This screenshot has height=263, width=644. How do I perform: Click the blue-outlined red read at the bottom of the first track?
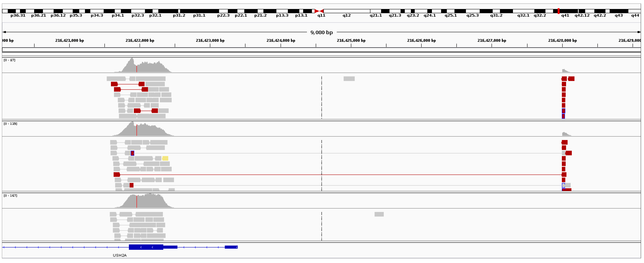coord(563,116)
